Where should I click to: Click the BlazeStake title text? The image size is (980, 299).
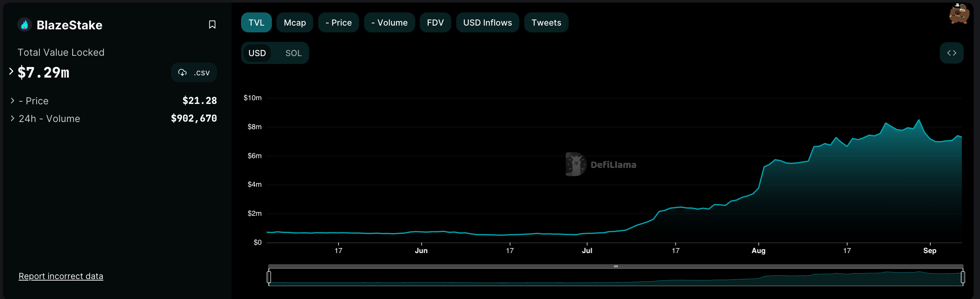[x=70, y=25]
